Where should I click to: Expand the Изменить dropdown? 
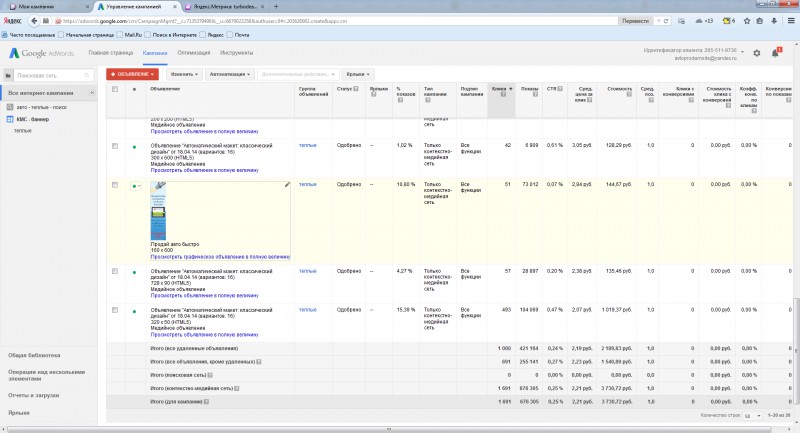(183, 74)
